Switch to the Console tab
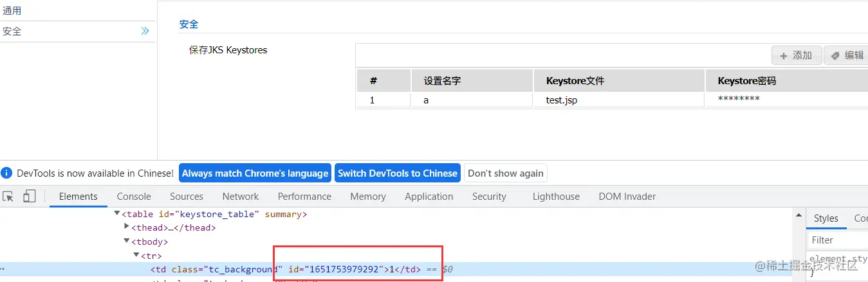 134,197
